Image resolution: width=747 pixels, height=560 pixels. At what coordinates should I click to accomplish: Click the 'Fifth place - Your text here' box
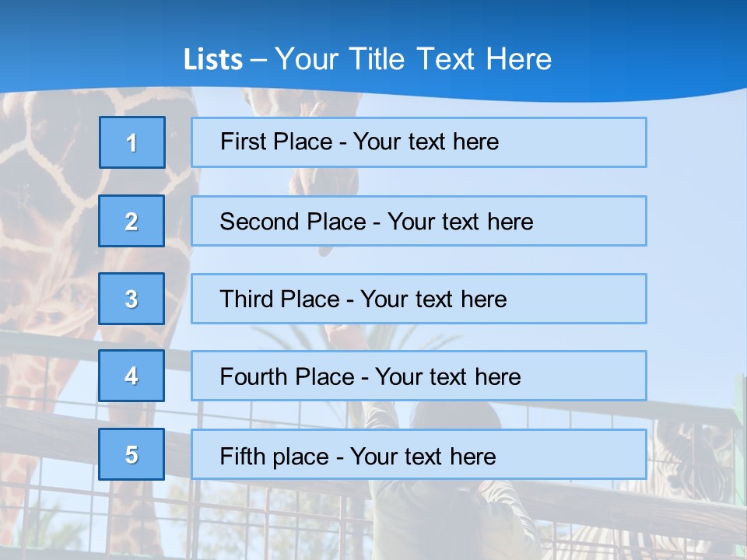419,455
